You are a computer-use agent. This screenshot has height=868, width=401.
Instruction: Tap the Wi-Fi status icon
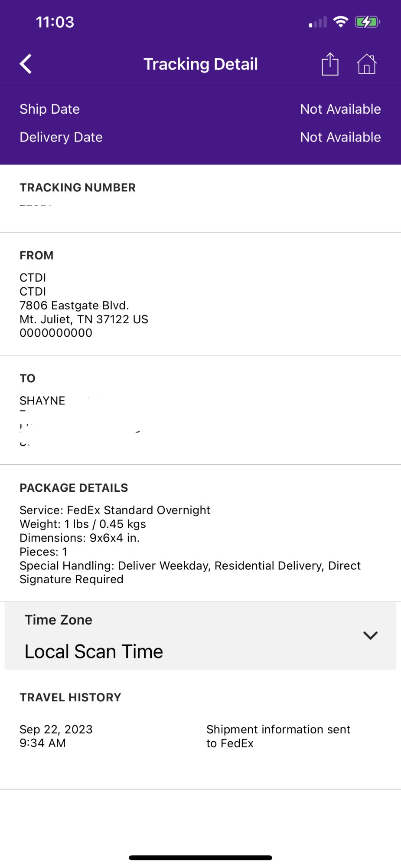click(341, 22)
